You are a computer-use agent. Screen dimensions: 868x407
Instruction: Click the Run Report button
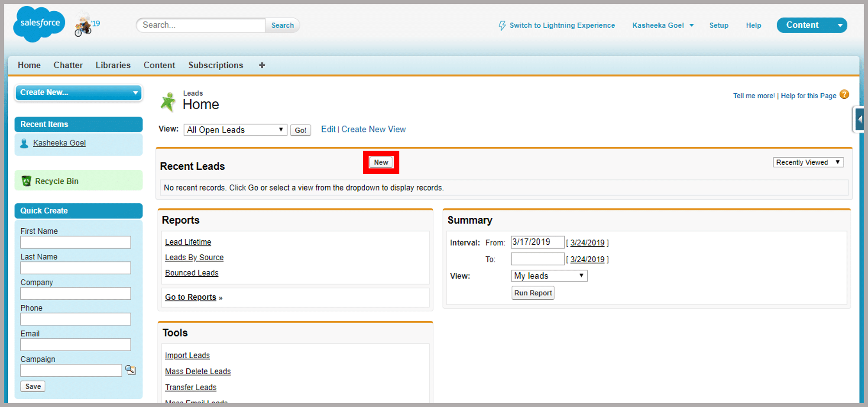(533, 293)
